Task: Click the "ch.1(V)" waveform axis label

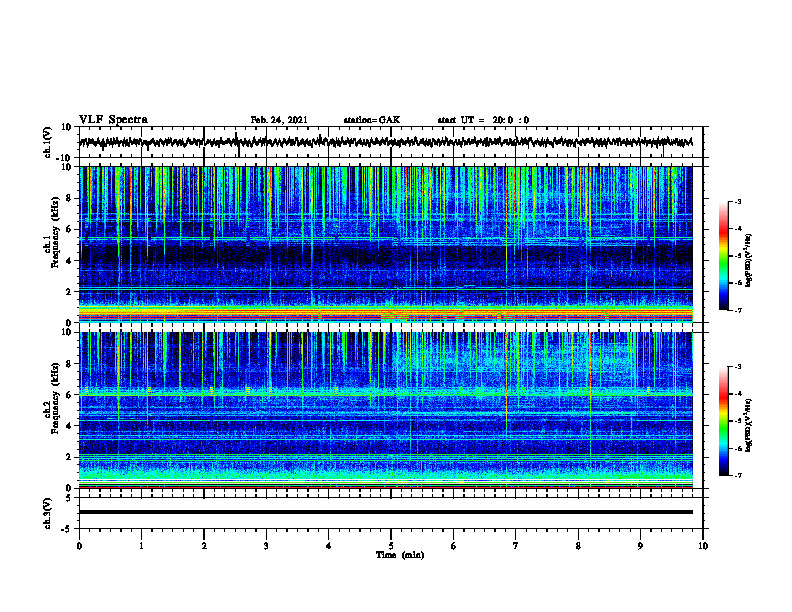Action: 49,142
